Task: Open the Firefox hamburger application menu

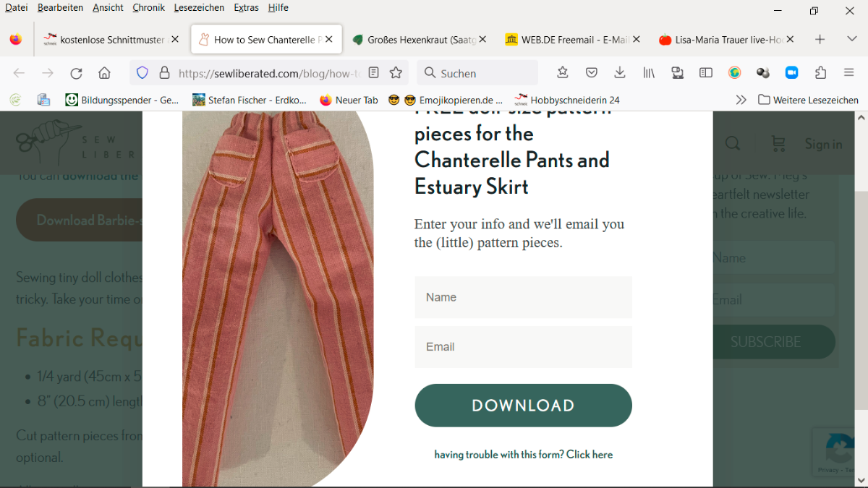Action: 849,73
